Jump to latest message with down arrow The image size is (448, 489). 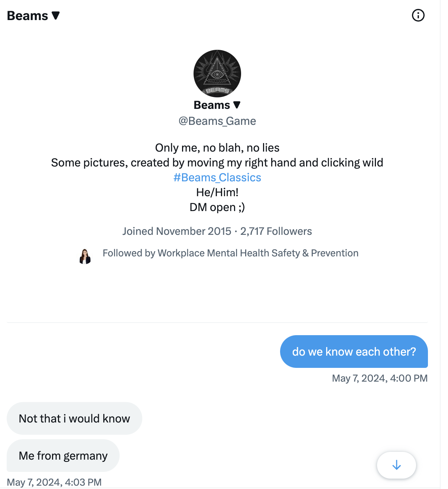coord(396,465)
